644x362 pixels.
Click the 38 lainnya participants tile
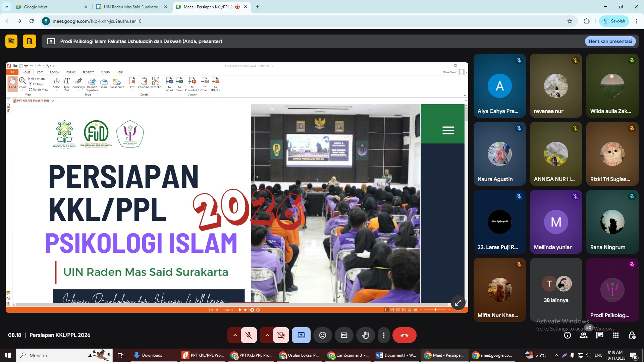coord(556,290)
